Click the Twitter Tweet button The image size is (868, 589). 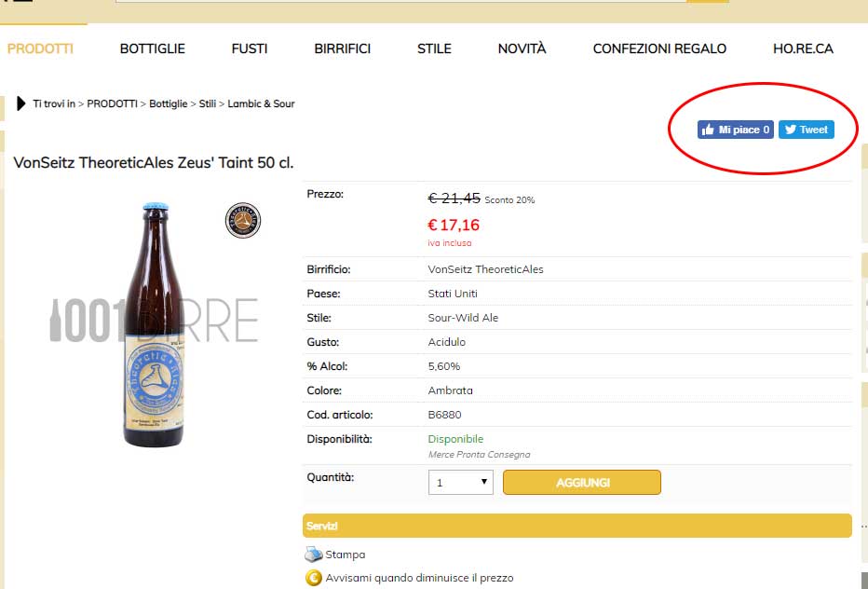point(807,130)
